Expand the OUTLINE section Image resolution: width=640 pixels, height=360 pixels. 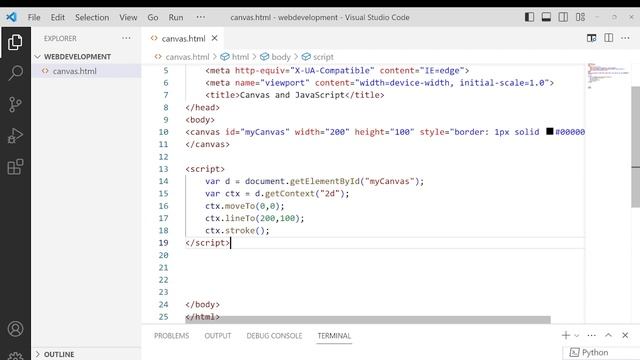[x=59, y=354]
